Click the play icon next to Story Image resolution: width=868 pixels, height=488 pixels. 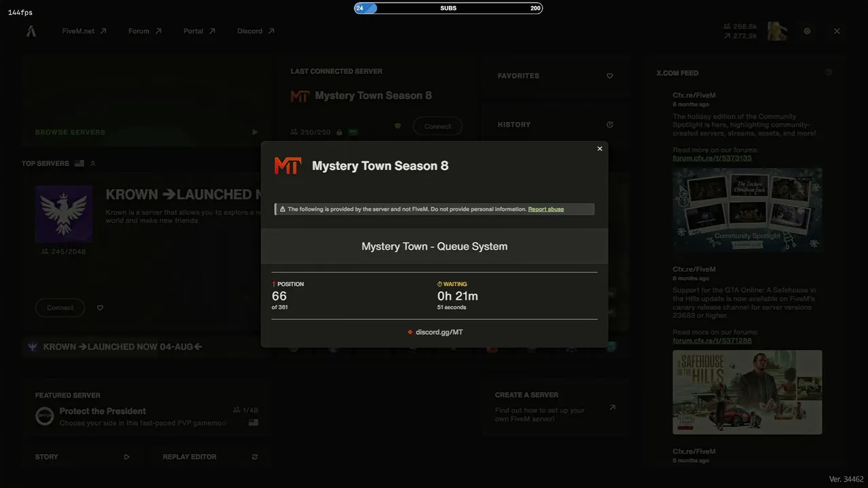coord(127,457)
